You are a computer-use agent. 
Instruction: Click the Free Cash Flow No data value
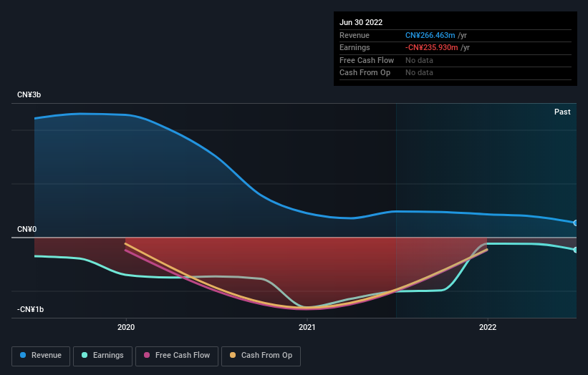419,60
